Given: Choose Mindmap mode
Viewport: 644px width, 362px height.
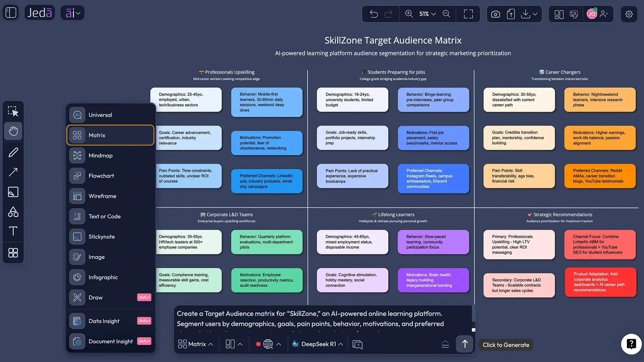Looking at the screenshot, I should pos(110,156).
